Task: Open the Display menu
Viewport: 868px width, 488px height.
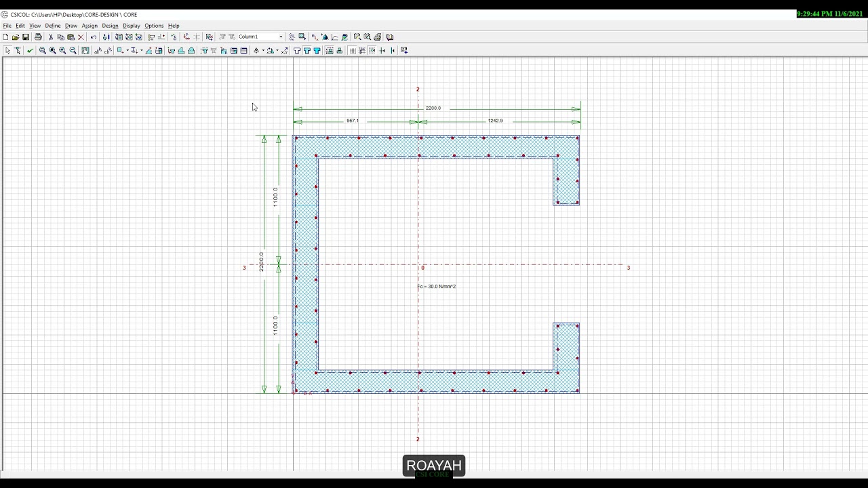Action: tap(132, 26)
